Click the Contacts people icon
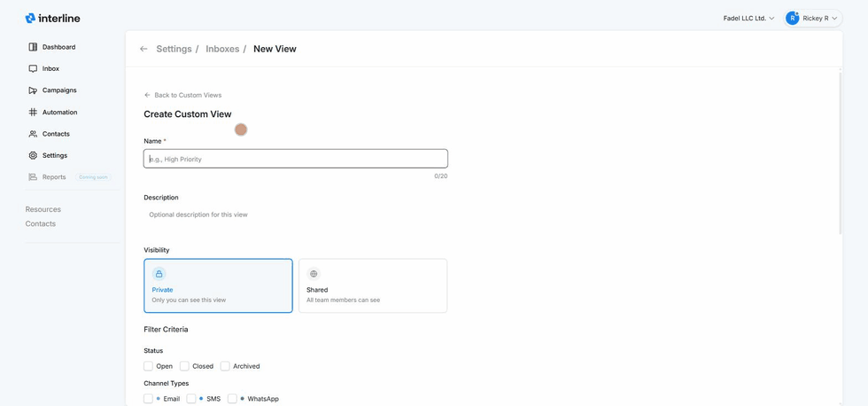The height and width of the screenshot is (406, 868). [x=33, y=134]
